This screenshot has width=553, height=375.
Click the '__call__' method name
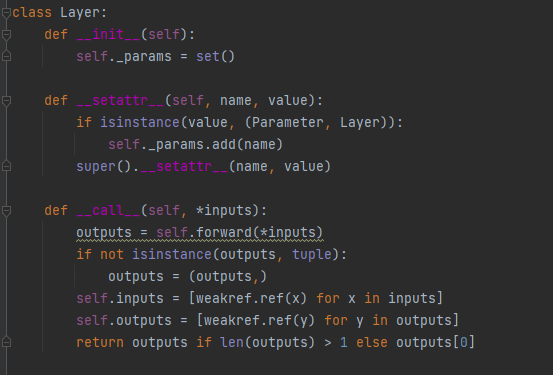coord(108,211)
